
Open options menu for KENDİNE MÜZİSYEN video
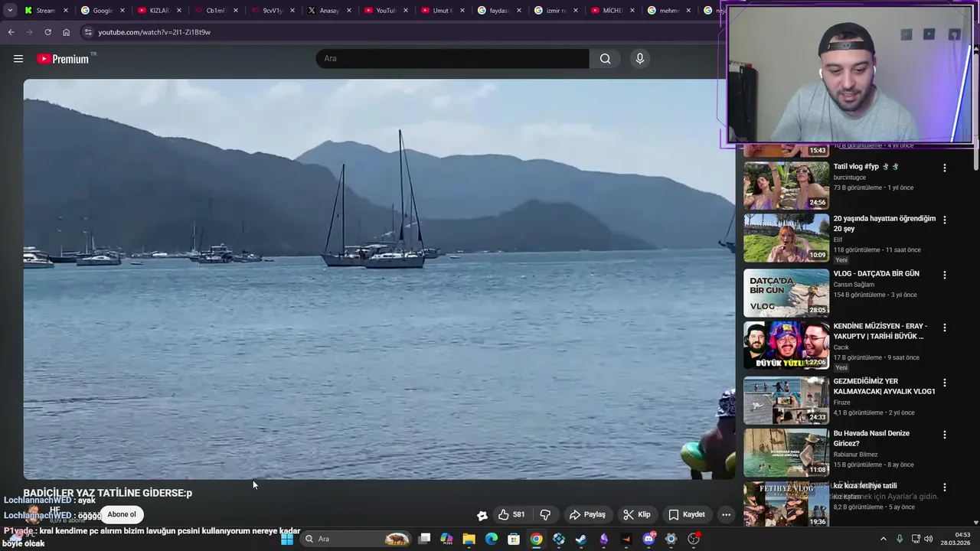[x=944, y=328]
